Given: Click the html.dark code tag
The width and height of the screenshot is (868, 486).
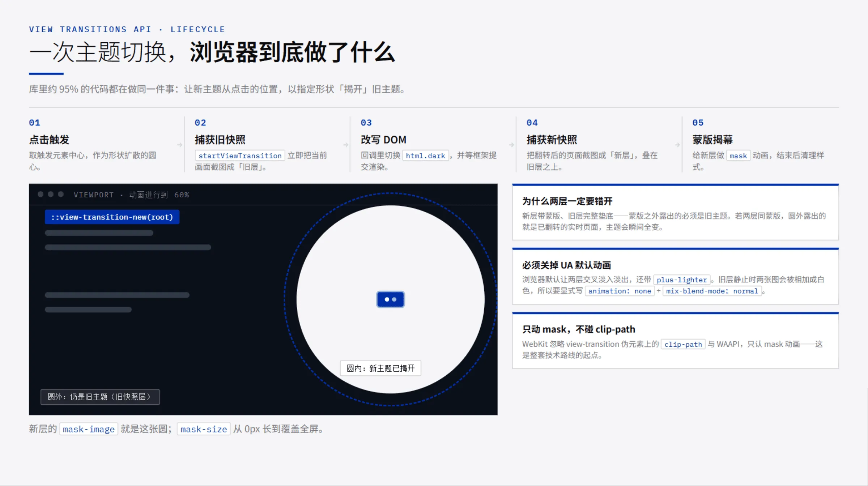Looking at the screenshot, I should click(x=425, y=155).
